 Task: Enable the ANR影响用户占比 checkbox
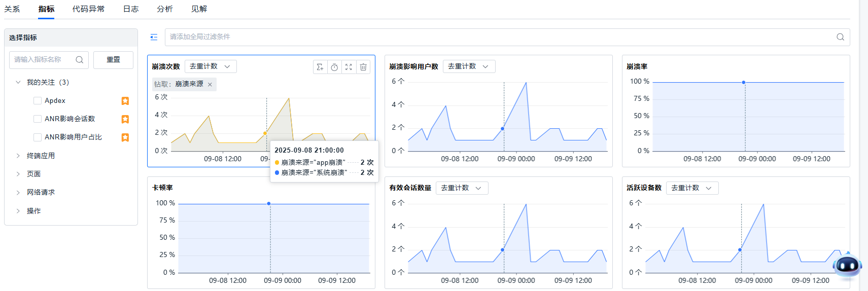38,137
